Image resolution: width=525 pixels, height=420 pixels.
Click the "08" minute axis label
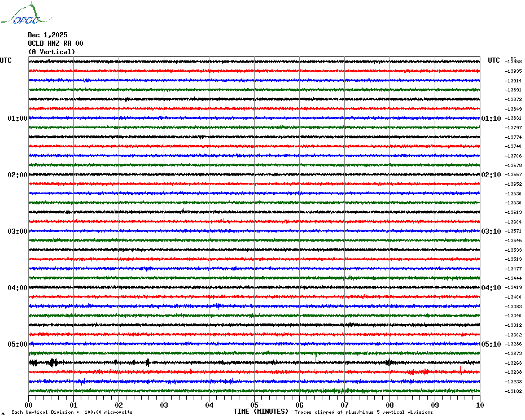pyautogui.click(x=390, y=405)
